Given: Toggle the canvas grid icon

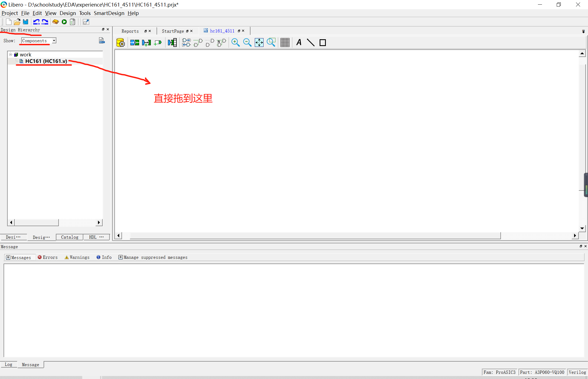Looking at the screenshot, I should coord(285,43).
